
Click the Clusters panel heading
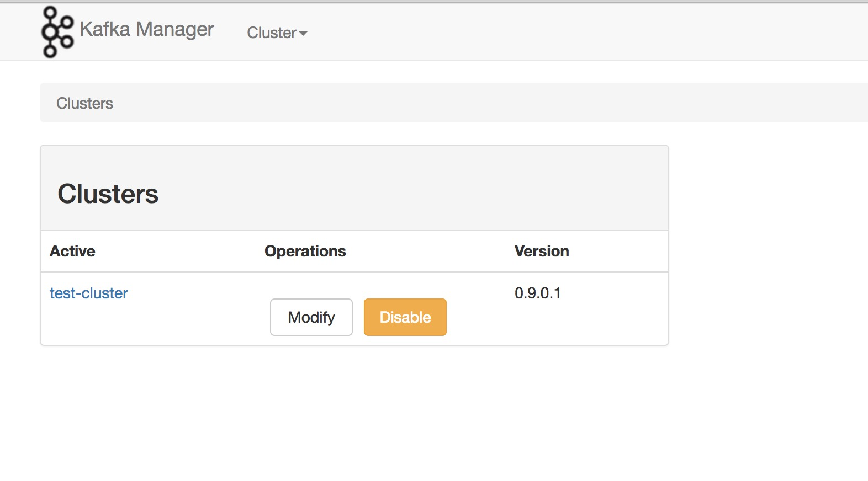(108, 194)
